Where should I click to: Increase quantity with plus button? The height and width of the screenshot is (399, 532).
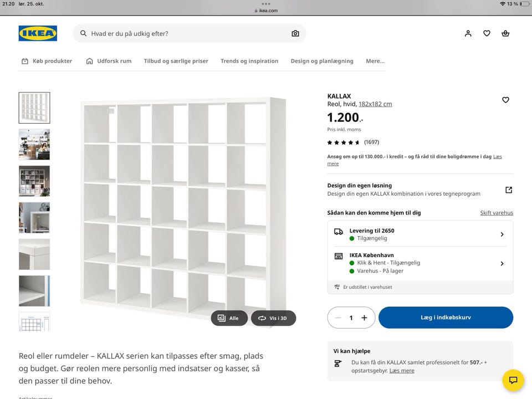click(x=364, y=318)
